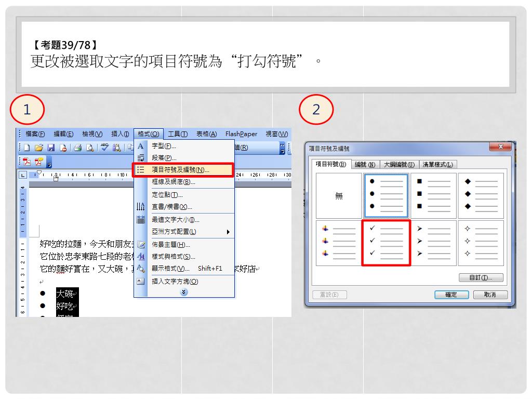Click the 自訂(T)... customize button
The width and height of the screenshot is (532, 399).
pos(481,277)
